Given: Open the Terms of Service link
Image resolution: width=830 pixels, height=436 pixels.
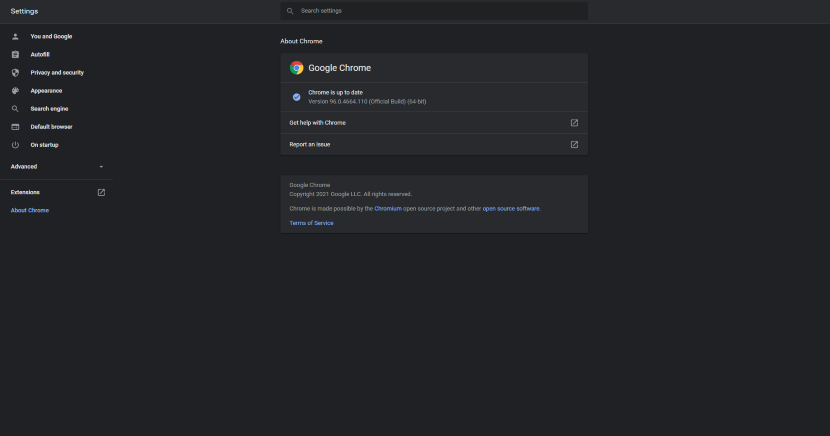Looking at the screenshot, I should [x=311, y=223].
